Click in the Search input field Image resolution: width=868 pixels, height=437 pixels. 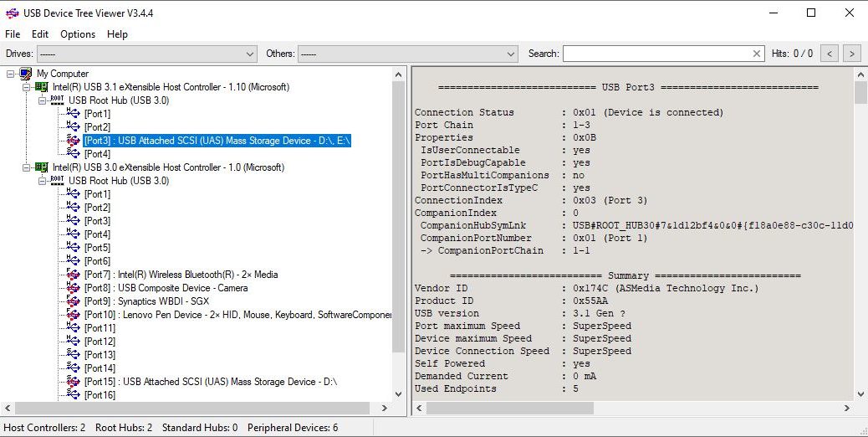[x=657, y=54]
